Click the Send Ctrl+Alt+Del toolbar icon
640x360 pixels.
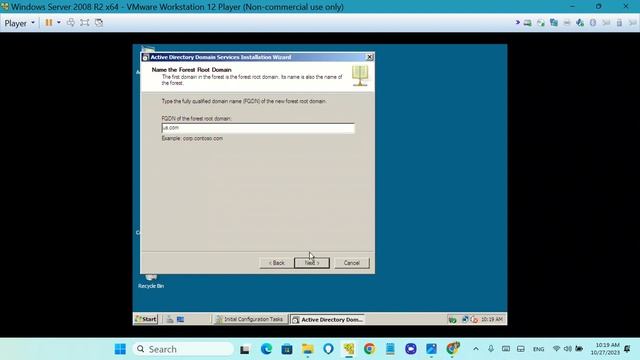71,23
